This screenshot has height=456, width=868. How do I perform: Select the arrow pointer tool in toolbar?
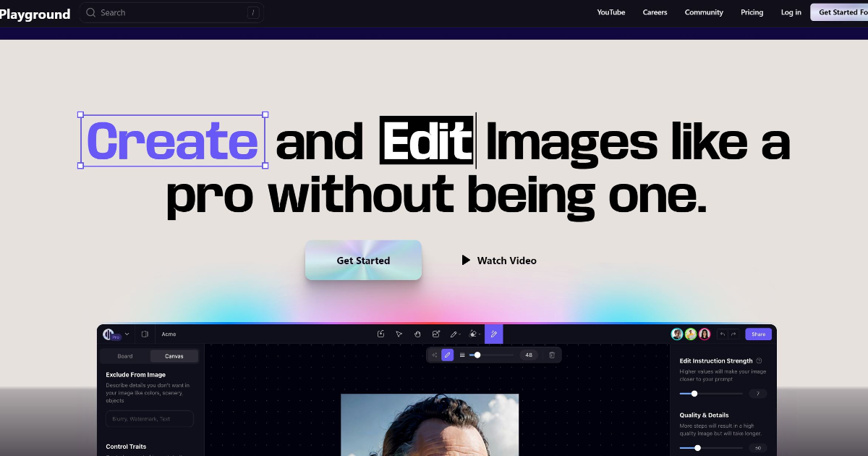click(399, 334)
